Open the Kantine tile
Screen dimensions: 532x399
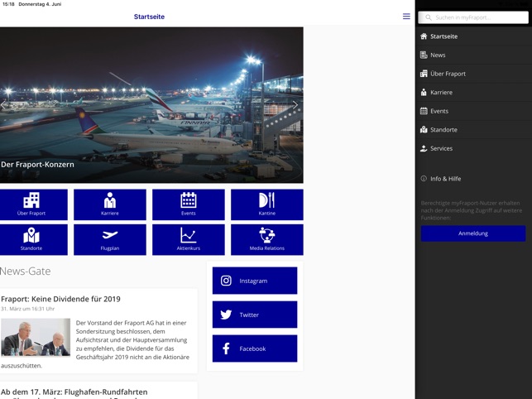pyautogui.click(x=267, y=204)
